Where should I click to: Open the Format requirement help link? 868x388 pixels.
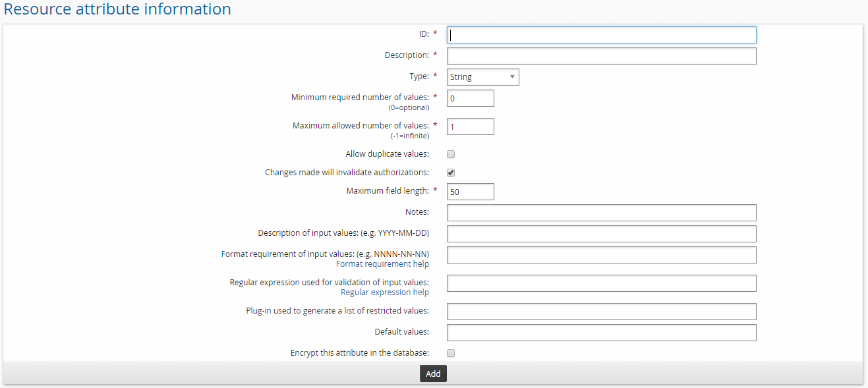tap(382, 264)
